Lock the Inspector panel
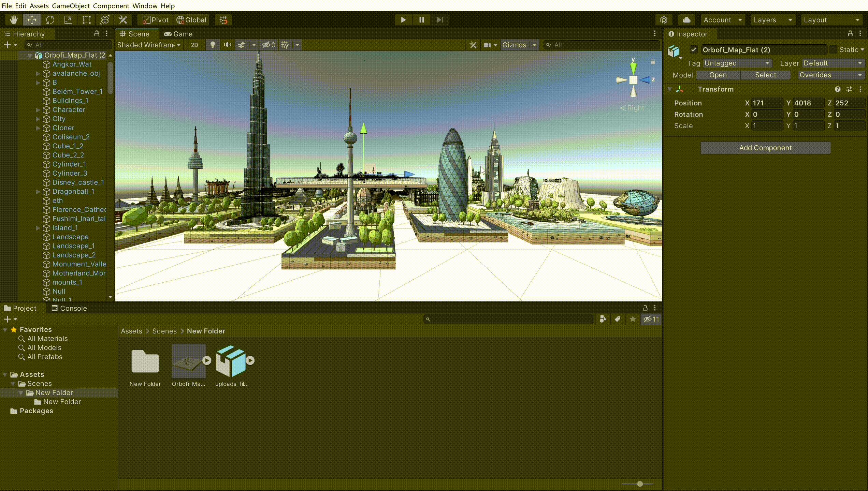The width and height of the screenshot is (868, 491). pos(850,33)
